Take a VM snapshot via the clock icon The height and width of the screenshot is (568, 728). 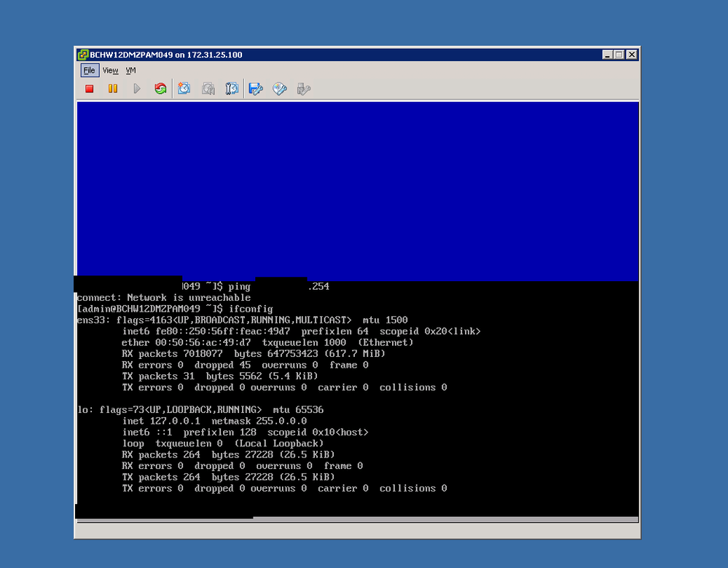184,89
